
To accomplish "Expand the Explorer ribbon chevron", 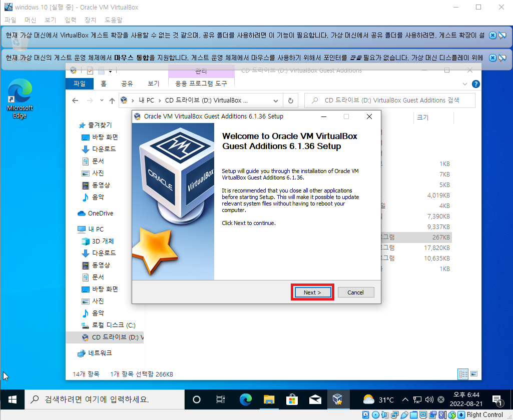I will click(x=464, y=84).
